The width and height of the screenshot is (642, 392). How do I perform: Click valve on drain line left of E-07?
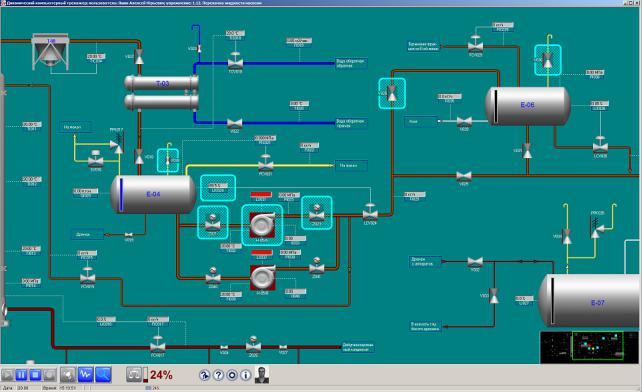(x=475, y=261)
